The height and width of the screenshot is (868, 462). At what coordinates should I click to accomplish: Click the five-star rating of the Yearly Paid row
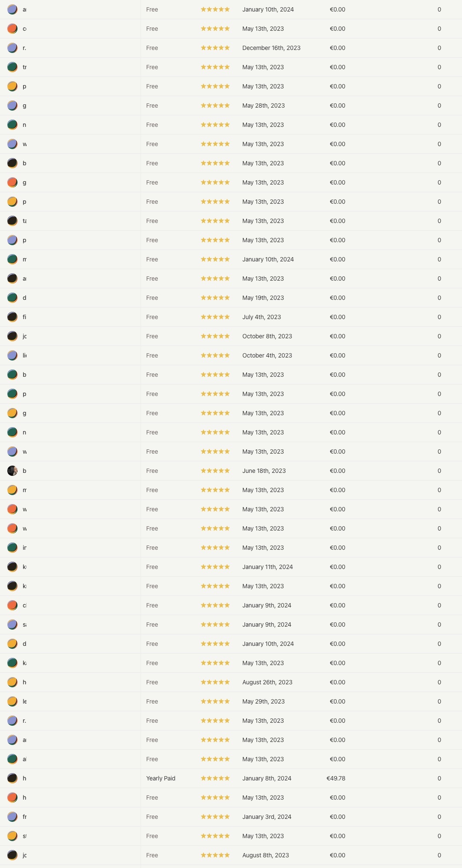pos(215,778)
